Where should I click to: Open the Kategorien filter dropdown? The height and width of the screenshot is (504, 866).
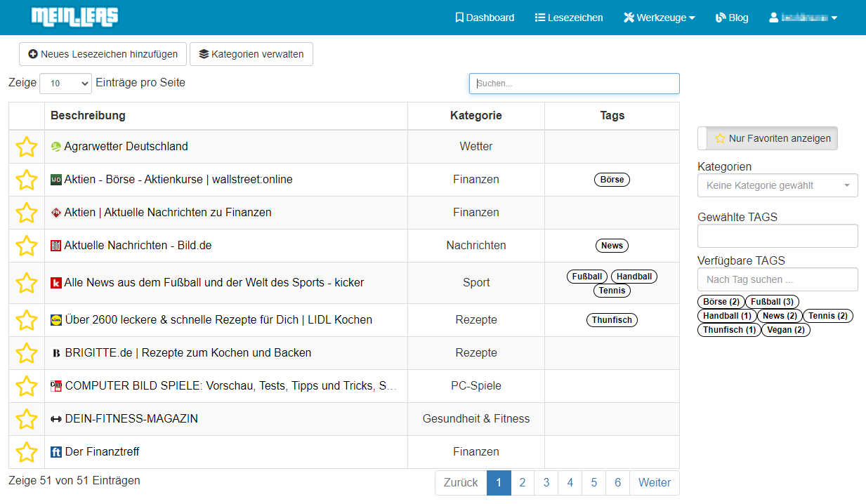point(777,186)
